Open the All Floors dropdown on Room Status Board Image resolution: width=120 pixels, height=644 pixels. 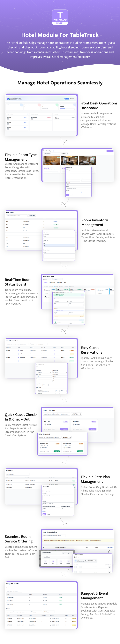pyautogui.click(x=48, y=279)
